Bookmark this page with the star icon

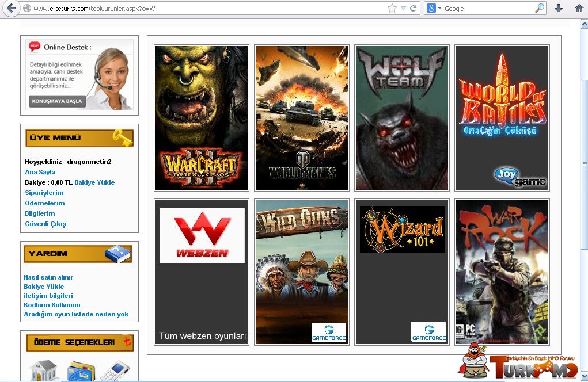(392, 8)
